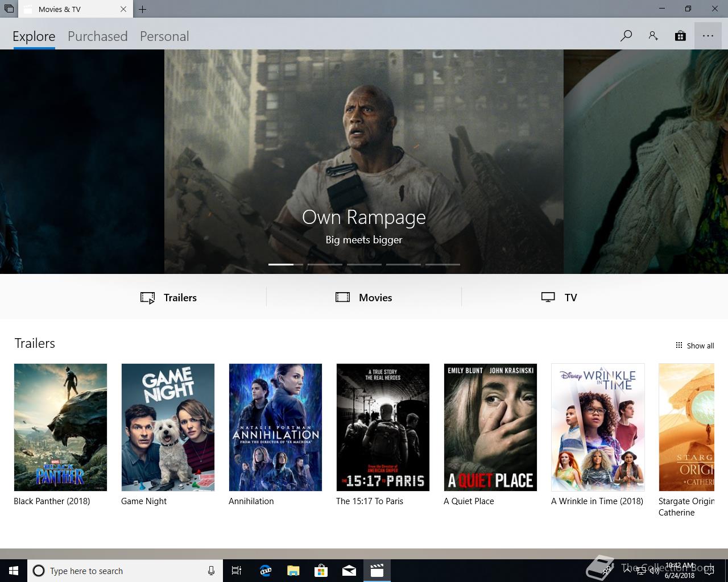Click the Annihilation title text

click(x=251, y=501)
